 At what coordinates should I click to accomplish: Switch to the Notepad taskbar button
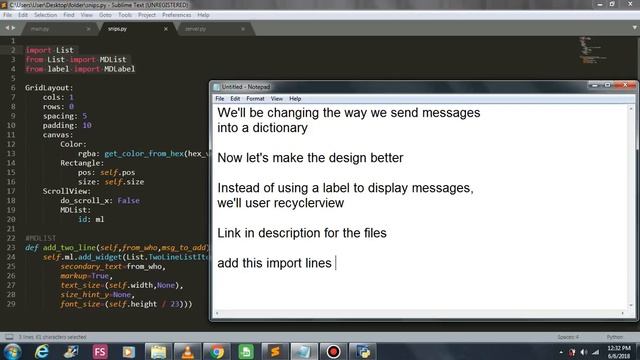click(304, 351)
